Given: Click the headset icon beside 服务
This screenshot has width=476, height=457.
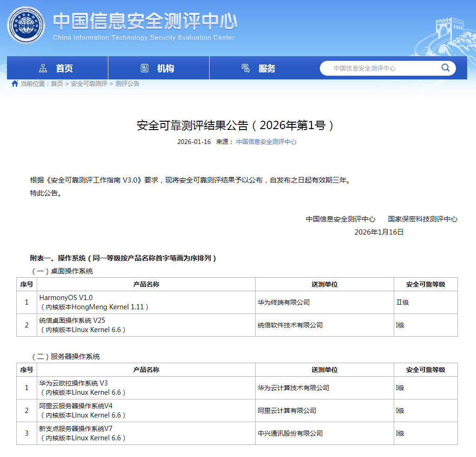Looking at the screenshot, I should pyautogui.click(x=245, y=68).
